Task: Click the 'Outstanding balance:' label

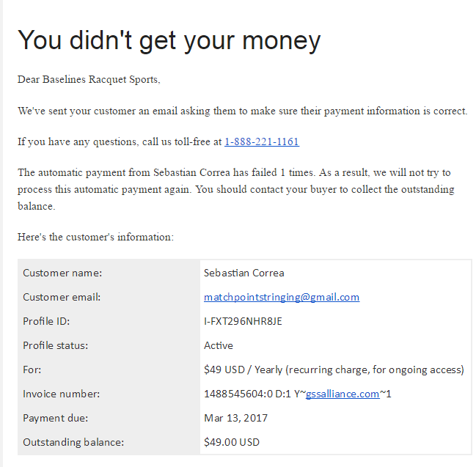Action: [x=73, y=442]
